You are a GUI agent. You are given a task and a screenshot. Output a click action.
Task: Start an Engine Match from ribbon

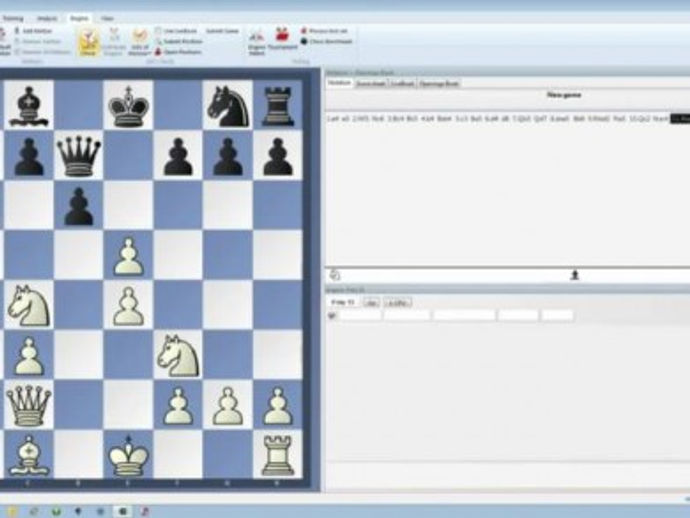tap(257, 42)
